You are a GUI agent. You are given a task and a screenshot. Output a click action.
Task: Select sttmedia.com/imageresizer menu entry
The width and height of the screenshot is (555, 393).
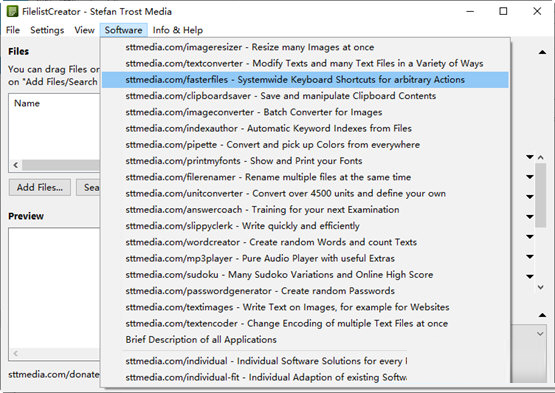tap(305, 47)
